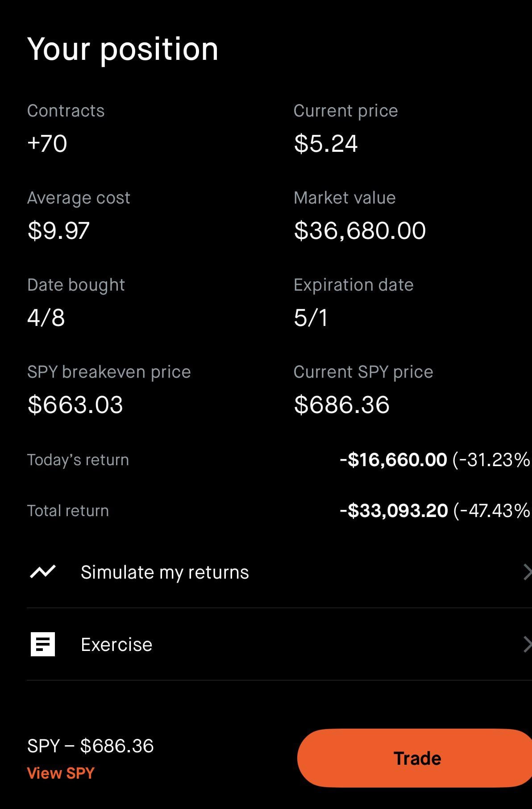Tap the Current price $5.24 value
This screenshot has height=809, width=532.
coord(326,144)
